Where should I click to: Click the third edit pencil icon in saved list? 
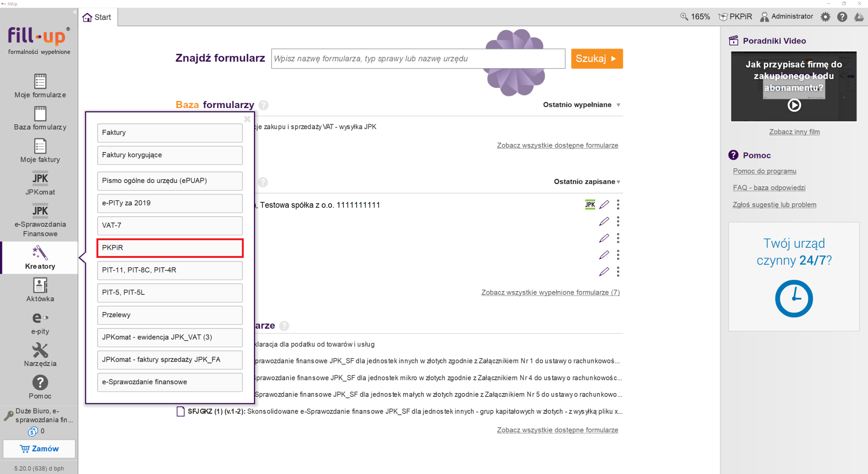pyautogui.click(x=604, y=238)
